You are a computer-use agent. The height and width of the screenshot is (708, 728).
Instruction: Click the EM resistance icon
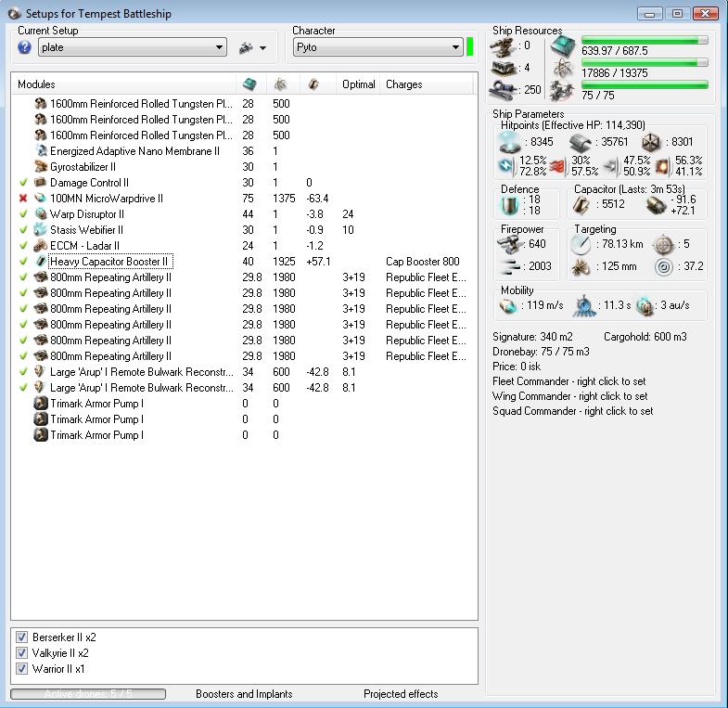[506, 166]
